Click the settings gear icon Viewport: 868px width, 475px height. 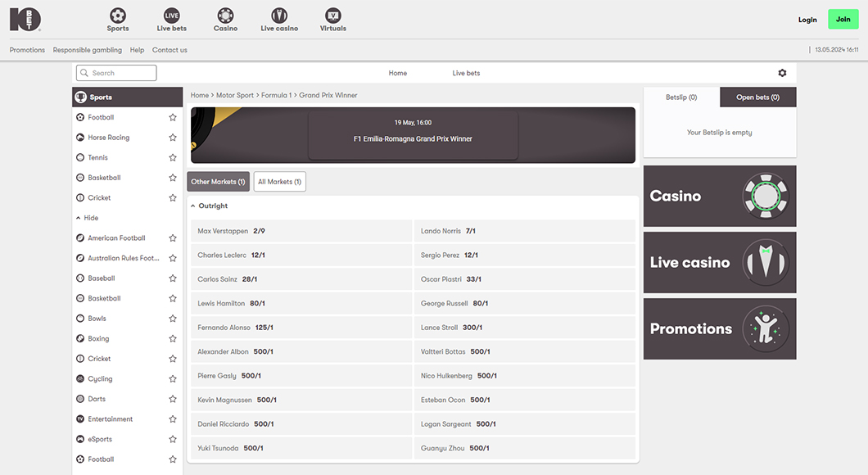(x=782, y=73)
